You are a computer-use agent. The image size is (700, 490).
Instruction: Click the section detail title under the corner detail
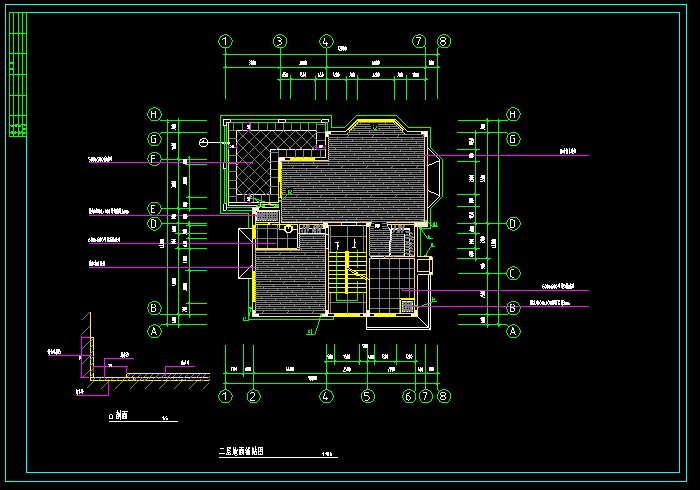[x=118, y=417]
